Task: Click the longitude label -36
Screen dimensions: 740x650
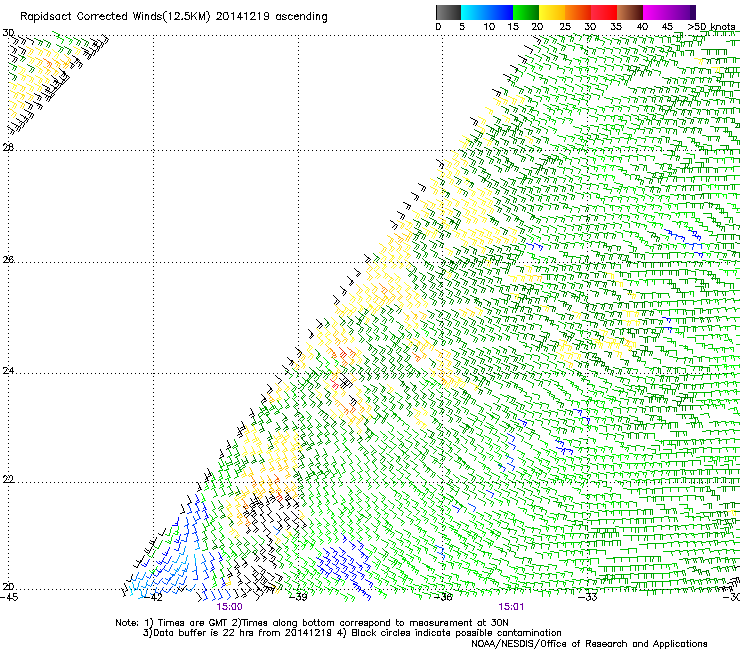Action: (x=443, y=597)
